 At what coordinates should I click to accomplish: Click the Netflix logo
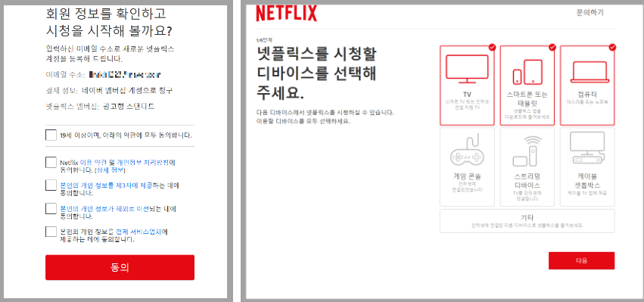(286, 13)
